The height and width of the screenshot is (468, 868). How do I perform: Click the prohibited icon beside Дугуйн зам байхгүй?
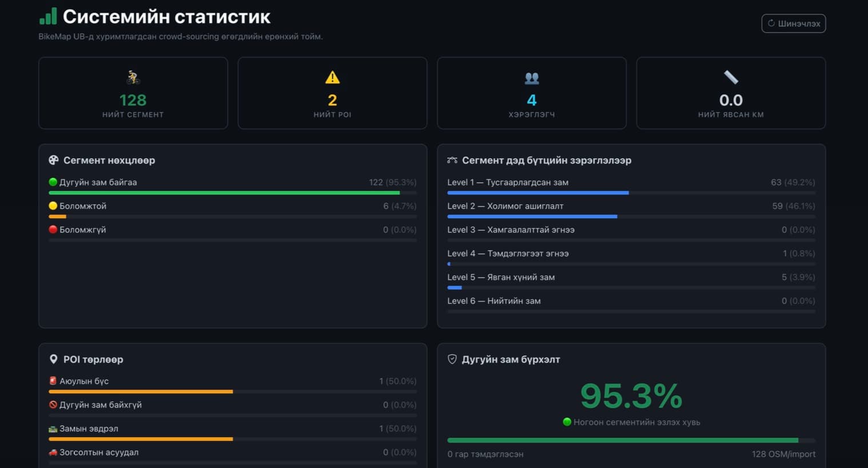53,404
